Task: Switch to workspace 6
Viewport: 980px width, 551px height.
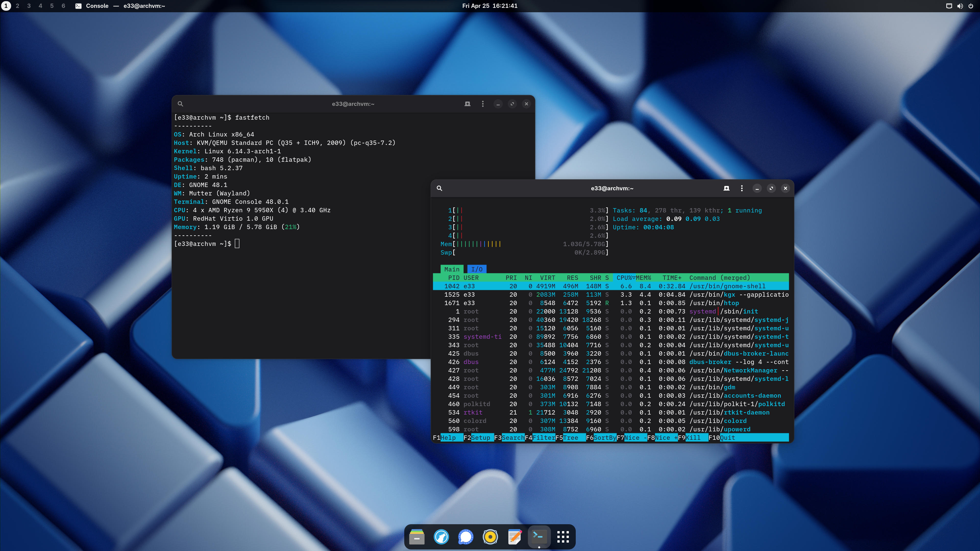Action: [x=63, y=6]
